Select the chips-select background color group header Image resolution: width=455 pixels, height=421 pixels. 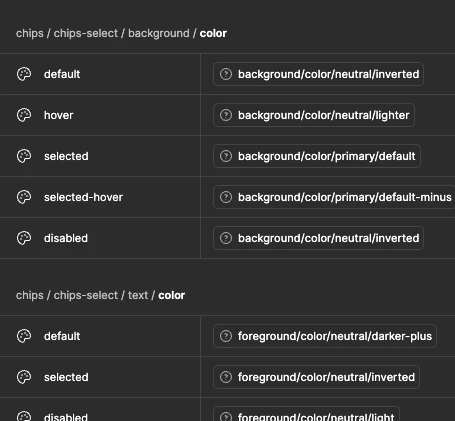point(121,33)
